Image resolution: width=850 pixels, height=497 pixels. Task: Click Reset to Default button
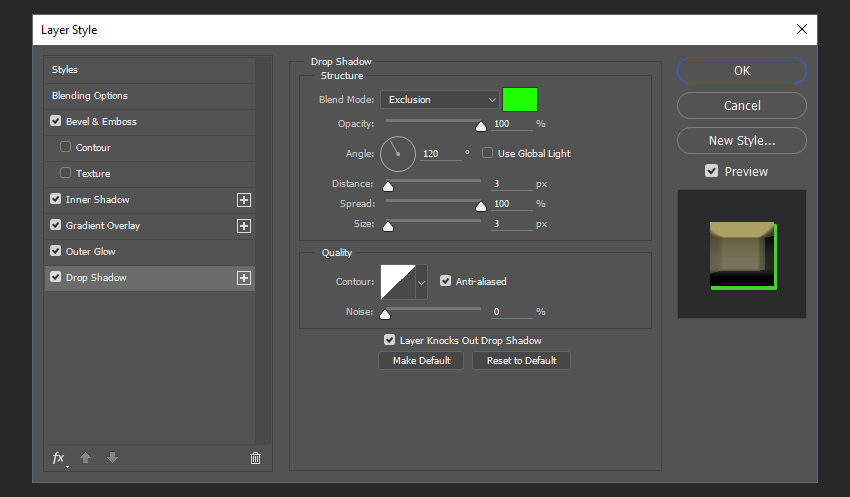521,360
